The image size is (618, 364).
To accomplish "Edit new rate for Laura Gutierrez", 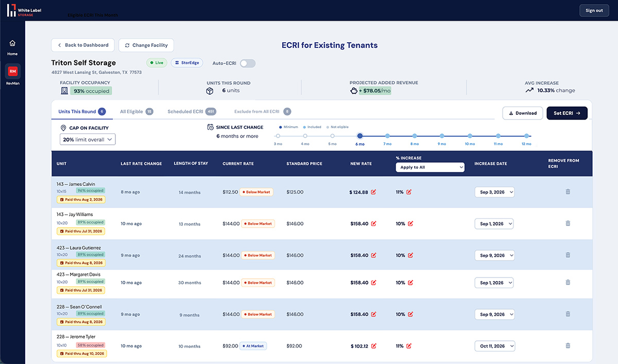I will 373,255.
